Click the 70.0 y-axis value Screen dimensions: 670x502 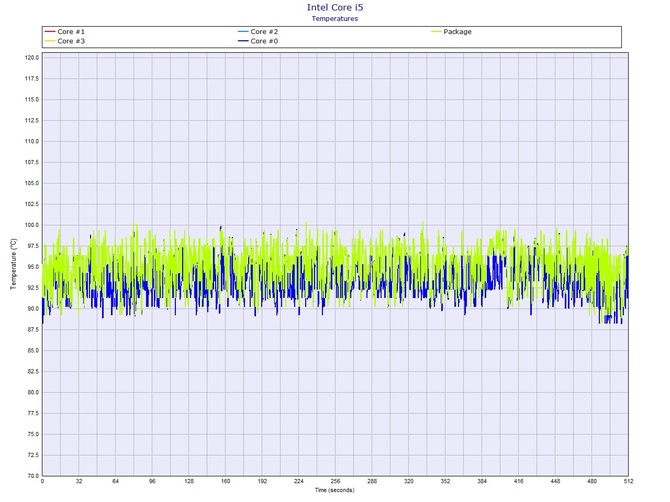coord(33,476)
